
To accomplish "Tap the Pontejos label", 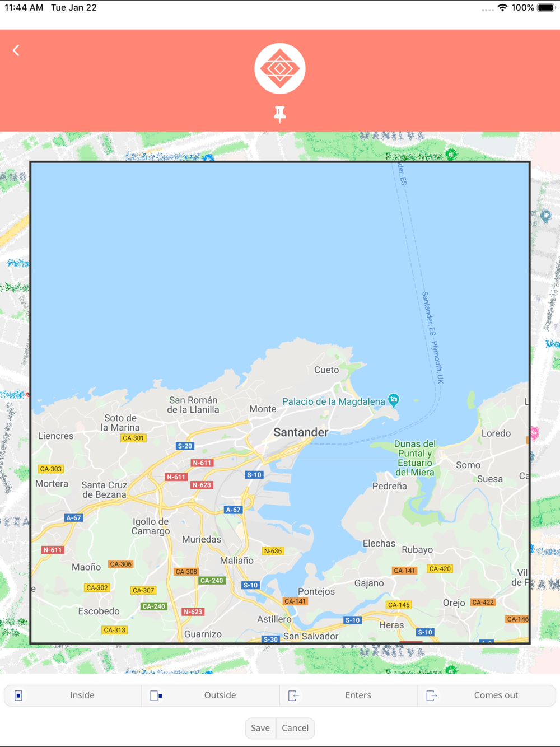I will tap(316, 592).
